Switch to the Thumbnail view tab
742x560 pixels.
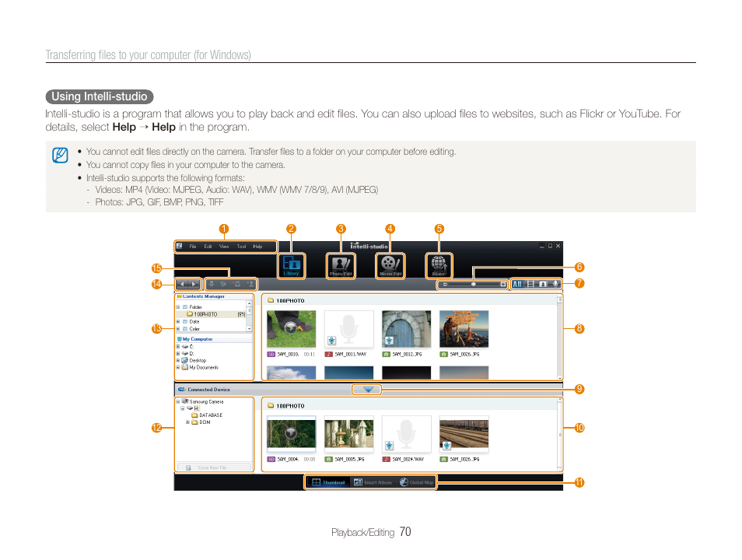(x=328, y=482)
